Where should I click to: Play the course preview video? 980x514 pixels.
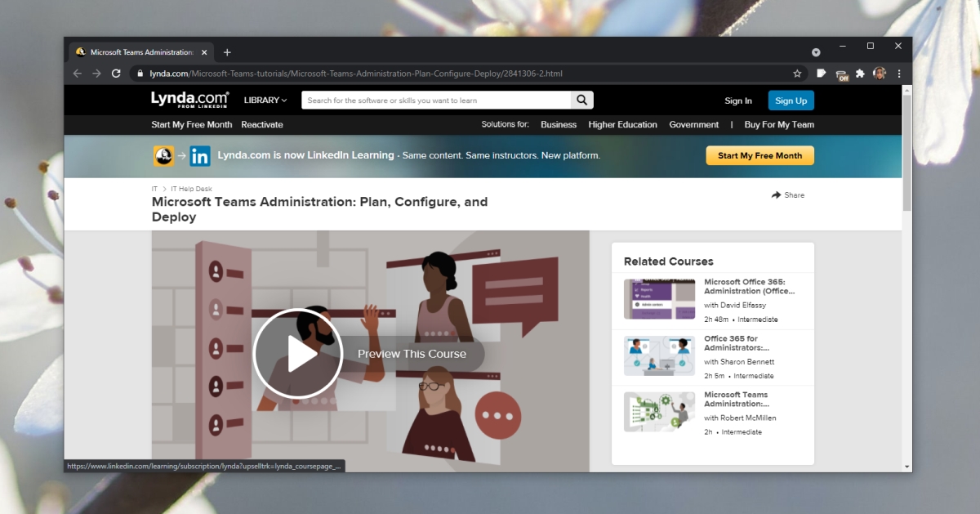297,353
